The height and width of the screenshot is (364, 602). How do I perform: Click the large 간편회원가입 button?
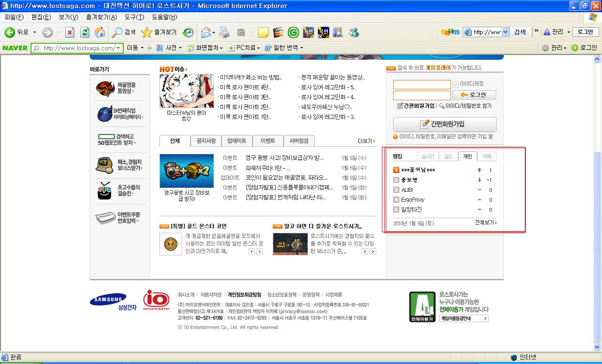point(445,124)
